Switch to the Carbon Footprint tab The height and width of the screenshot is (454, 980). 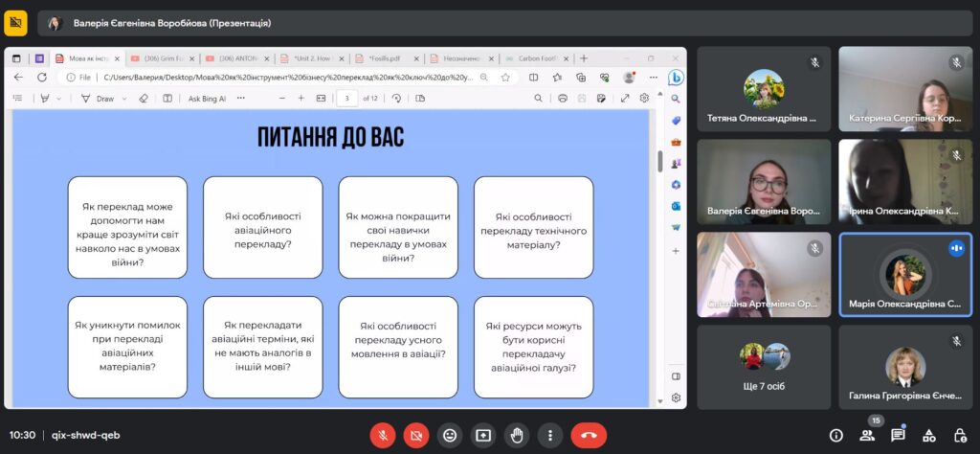(534, 58)
